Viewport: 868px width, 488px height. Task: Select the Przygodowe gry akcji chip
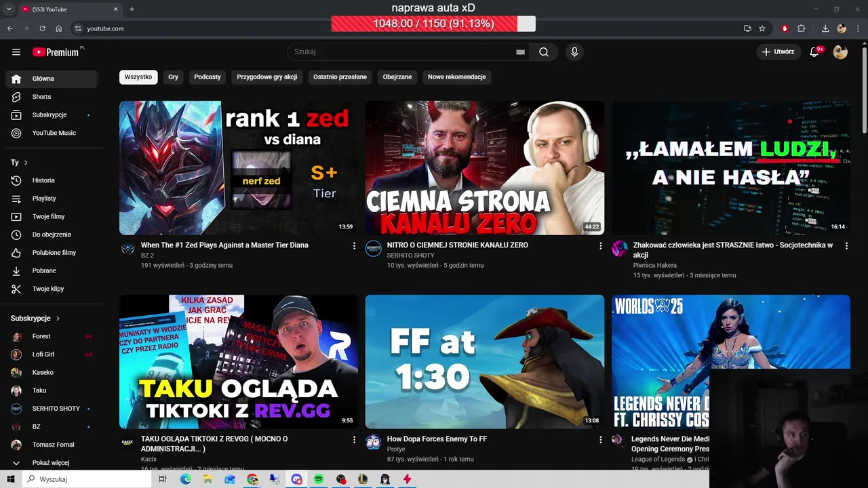pyautogui.click(x=267, y=77)
